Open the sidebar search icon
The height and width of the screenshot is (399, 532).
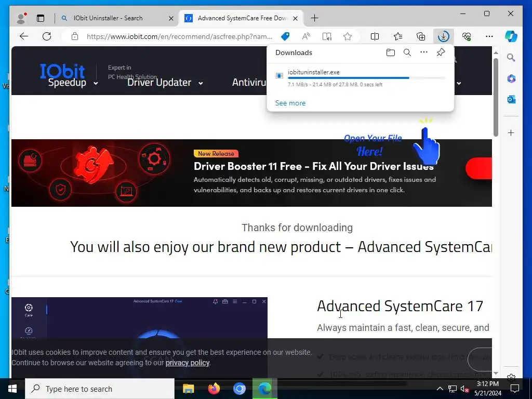511,58
